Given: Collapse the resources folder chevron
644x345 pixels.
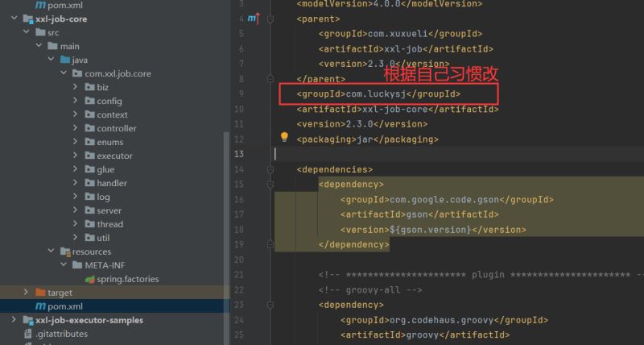Looking at the screenshot, I should pyautogui.click(x=51, y=251).
